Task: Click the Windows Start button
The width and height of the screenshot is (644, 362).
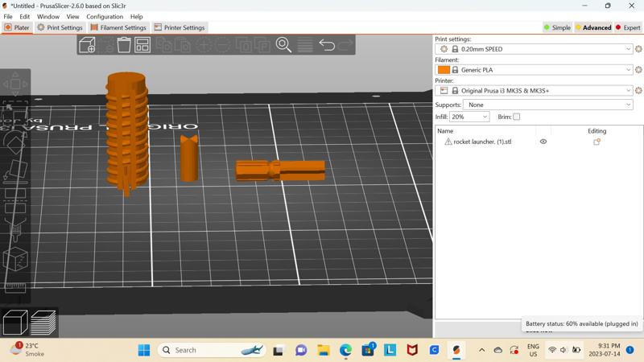Action: pyautogui.click(x=144, y=350)
